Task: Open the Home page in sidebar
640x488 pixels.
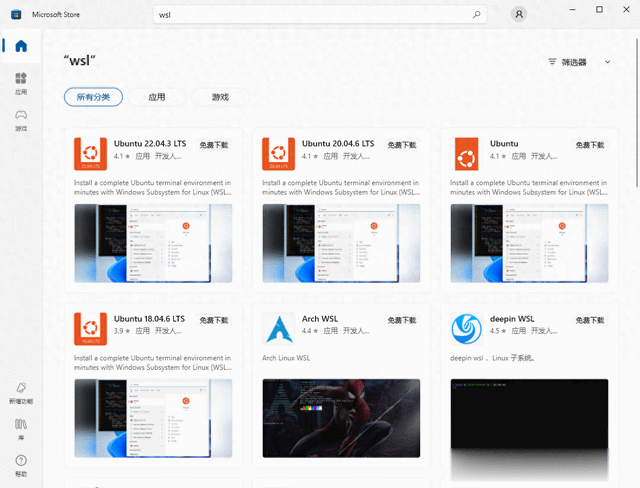Action: 21,46
